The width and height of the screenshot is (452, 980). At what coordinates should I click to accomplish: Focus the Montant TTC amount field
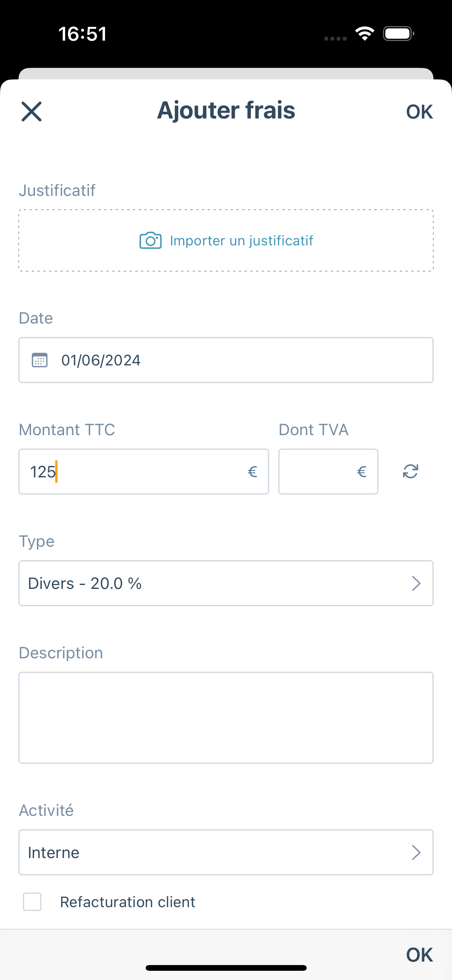144,472
